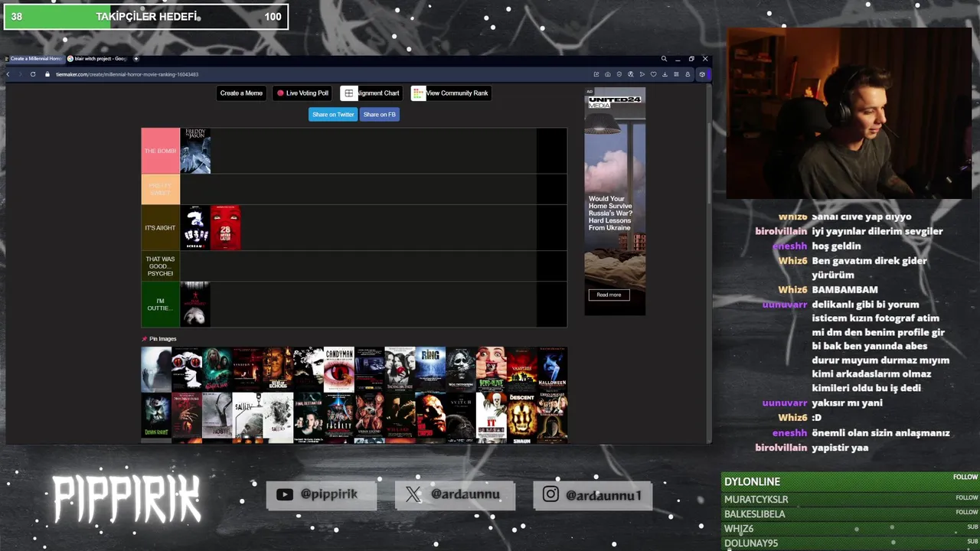The image size is (980, 551).
Task: Share the tier list on FB
Action: (380, 114)
